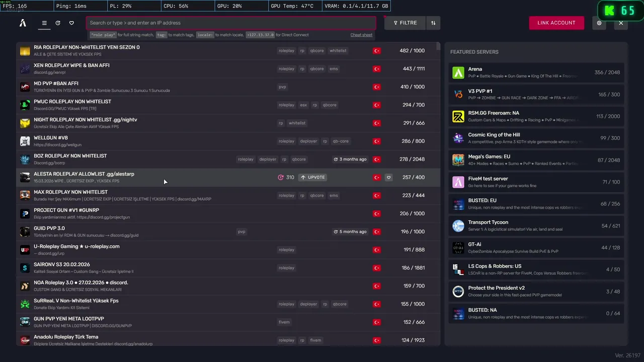Switch to the server list view icon
The height and width of the screenshot is (362, 644).
44,23
